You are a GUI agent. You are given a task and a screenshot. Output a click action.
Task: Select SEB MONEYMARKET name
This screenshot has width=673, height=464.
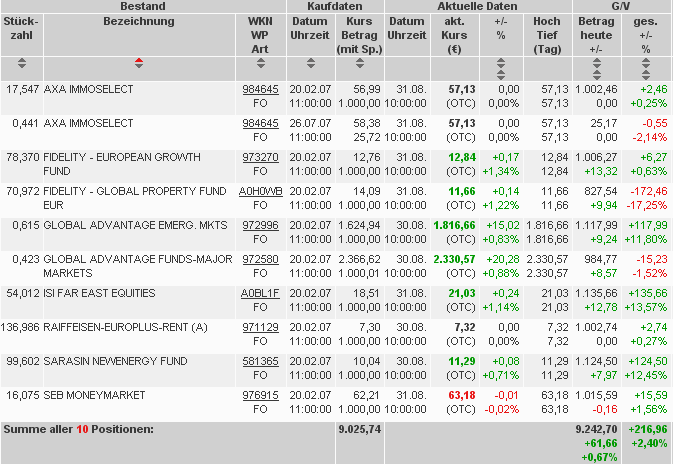click(94, 395)
